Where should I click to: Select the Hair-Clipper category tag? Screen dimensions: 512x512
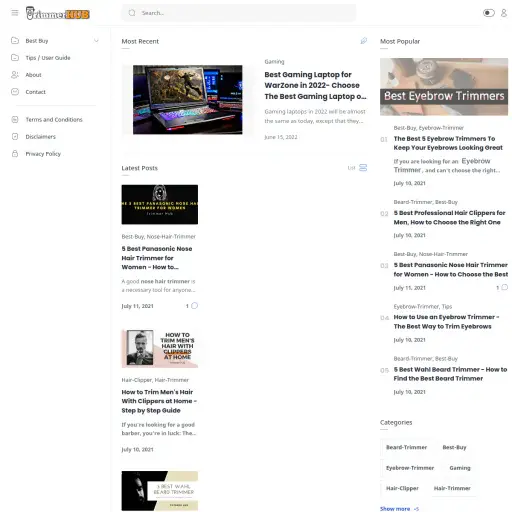tap(402, 488)
